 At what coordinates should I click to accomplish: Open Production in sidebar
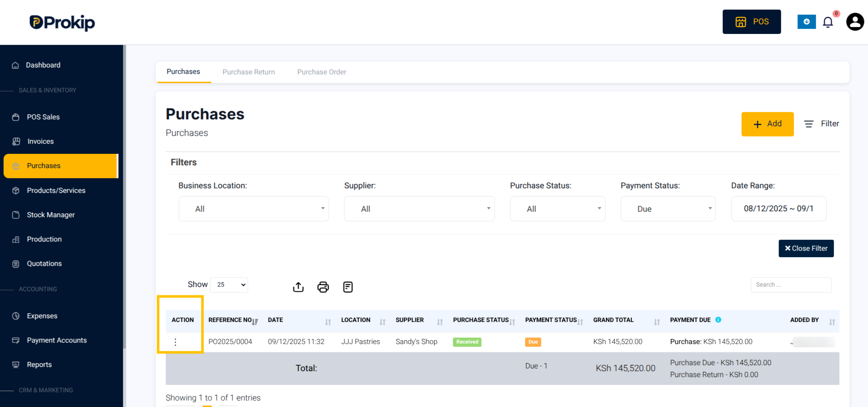tap(44, 239)
